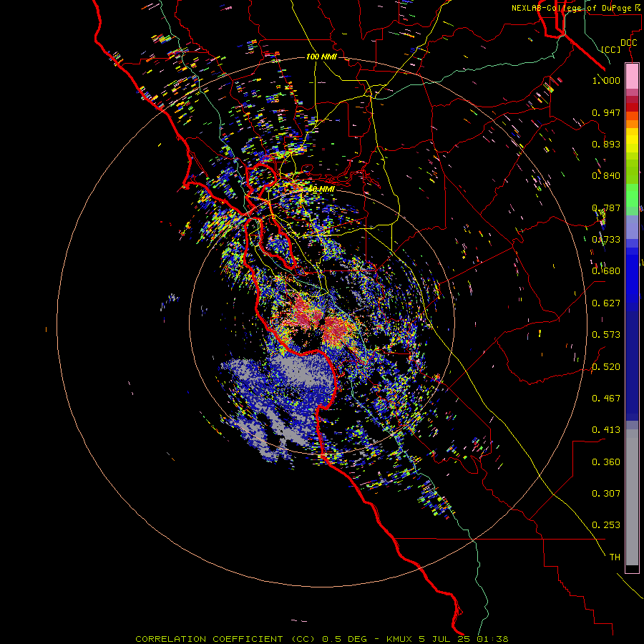Click the 5 JUL 25 date text
This screenshot has width=644, height=644.
click(x=445, y=639)
